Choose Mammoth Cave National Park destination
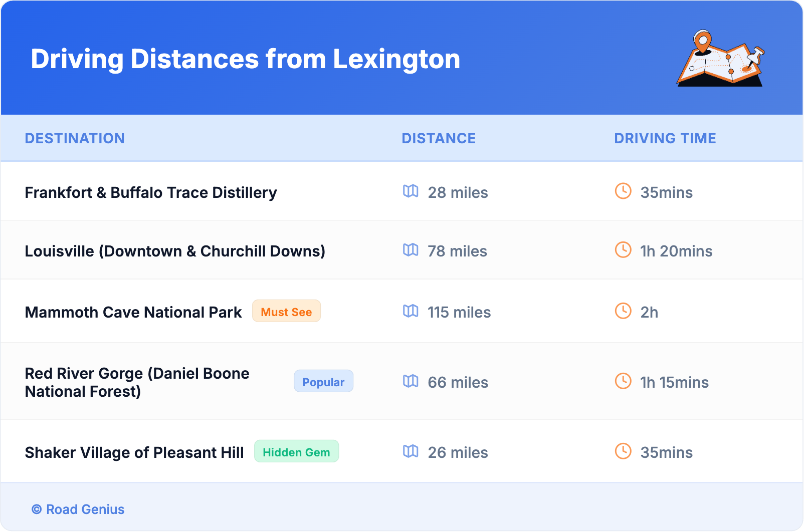 133,313
